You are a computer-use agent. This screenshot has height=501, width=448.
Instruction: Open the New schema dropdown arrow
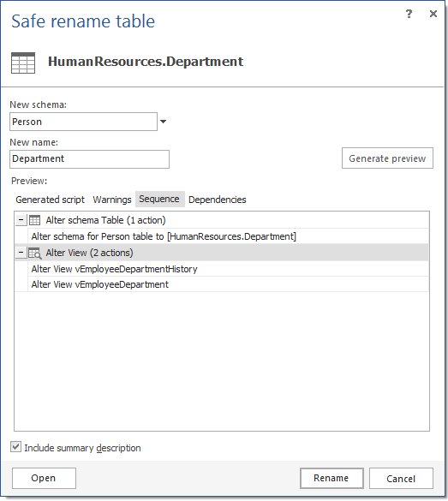163,122
